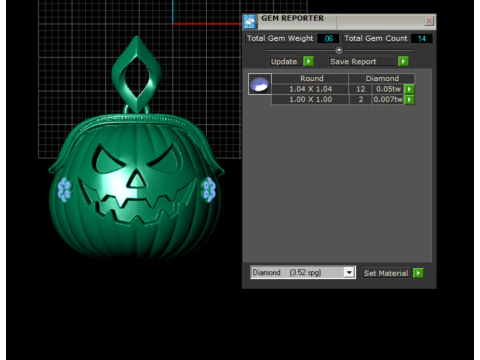Select the left blue gem cluster on pumpkin
This screenshot has height=360, width=480.
click(64, 190)
